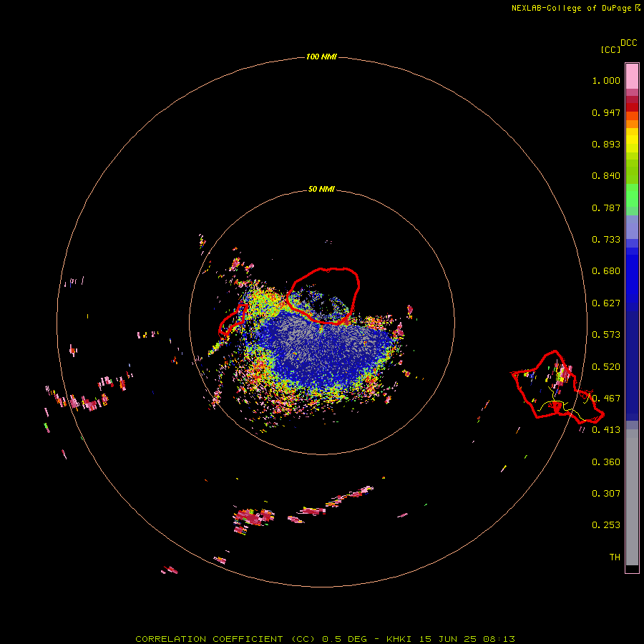Image resolution: width=644 pixels, height=644 pixels.
Task: Click the [CC] legend unit label
Action: point(611,49)
